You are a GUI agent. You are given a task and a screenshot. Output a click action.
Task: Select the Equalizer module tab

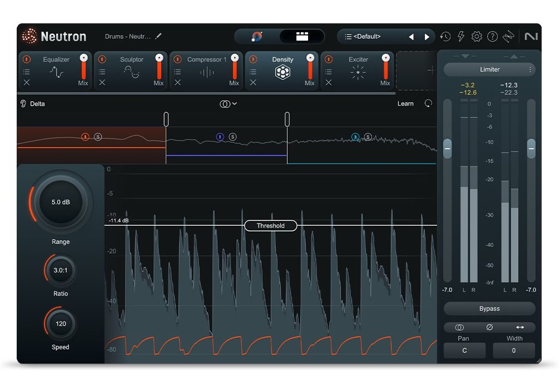point(56,71)
